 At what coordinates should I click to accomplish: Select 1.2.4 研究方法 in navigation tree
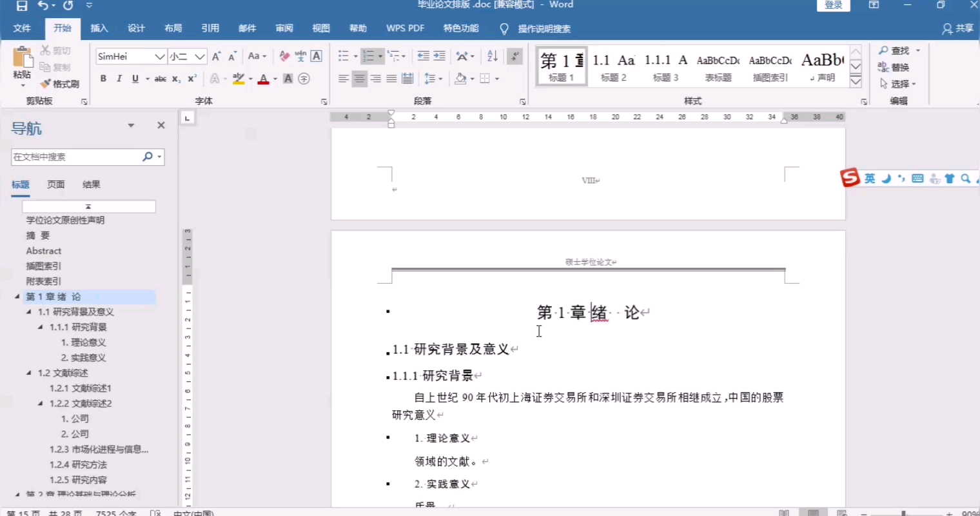click(79, 464)
